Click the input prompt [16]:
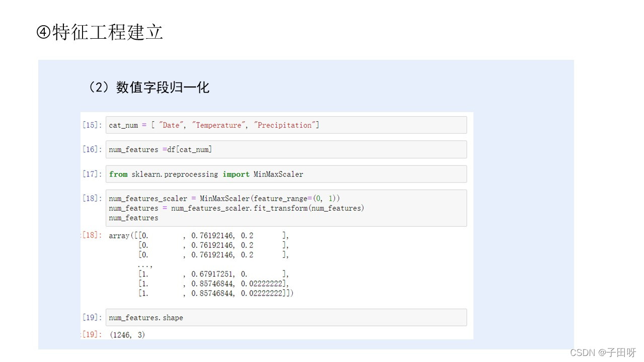The width and height of the screenshot is (644, 362). [x=93, y=149]
